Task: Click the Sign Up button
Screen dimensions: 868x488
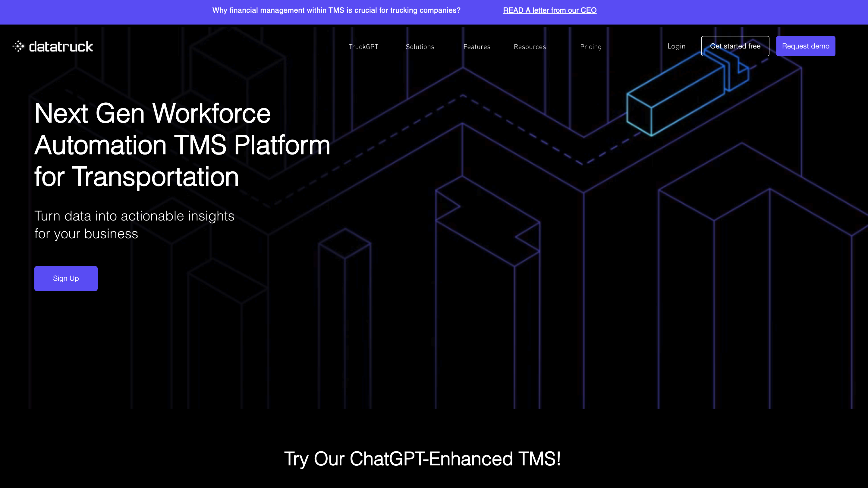Action: coord(66,278)
